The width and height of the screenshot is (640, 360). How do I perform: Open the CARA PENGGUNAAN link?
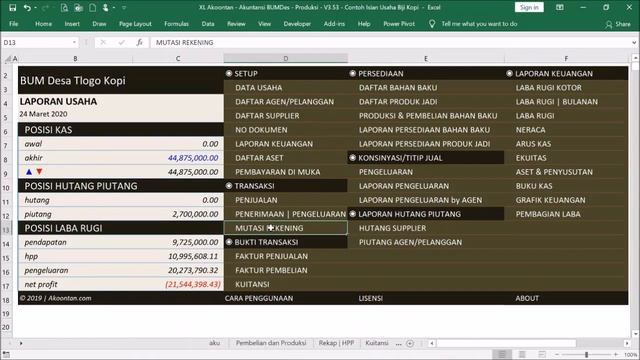(x=259, y=298)
